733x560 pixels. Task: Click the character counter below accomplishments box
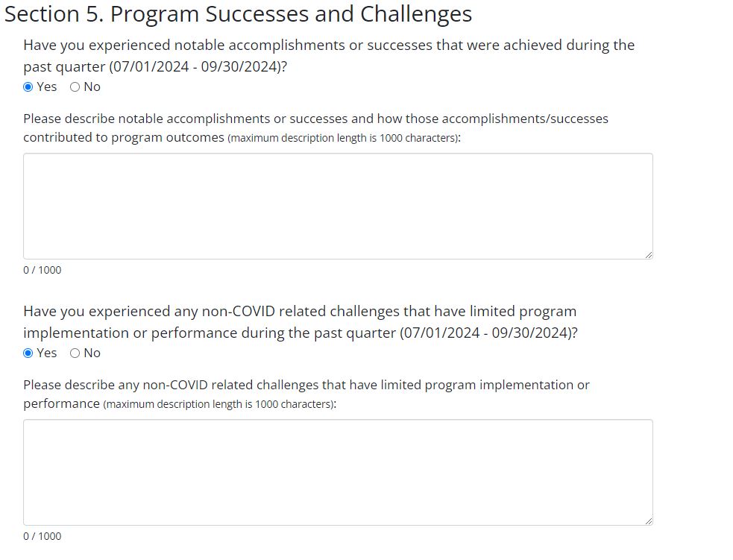click(x=43, y=270)
